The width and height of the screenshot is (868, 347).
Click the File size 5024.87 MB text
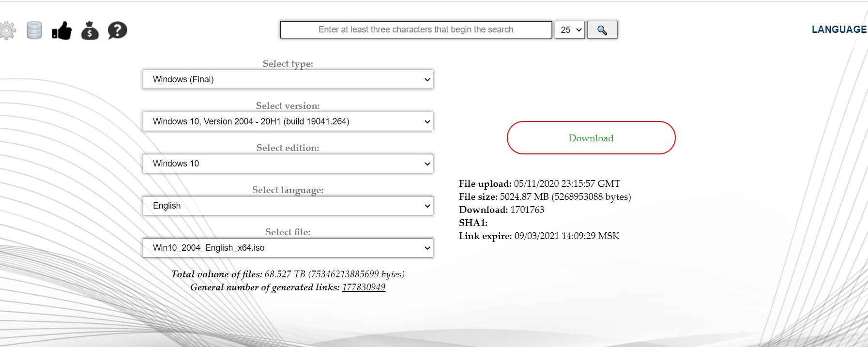coord(545,197)
